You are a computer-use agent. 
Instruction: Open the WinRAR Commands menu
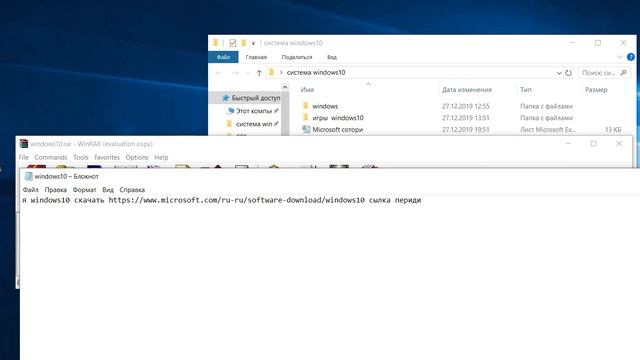(x=51, y=157)
